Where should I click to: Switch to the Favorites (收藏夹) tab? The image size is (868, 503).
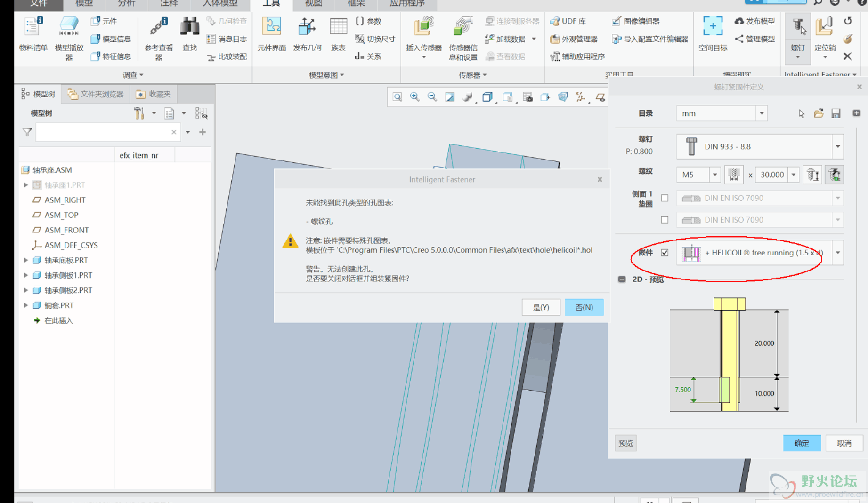(154, 94)
